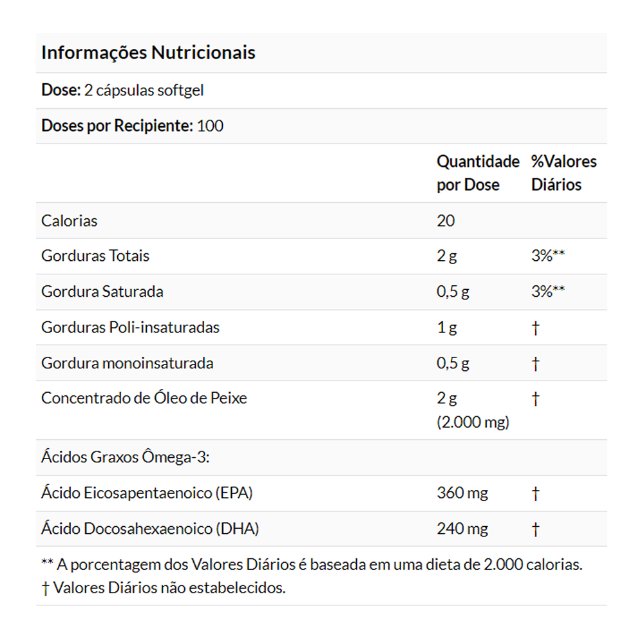The image size is (644, 644).
Task: Click the 360 mg EPA amount
Action: 462,493
